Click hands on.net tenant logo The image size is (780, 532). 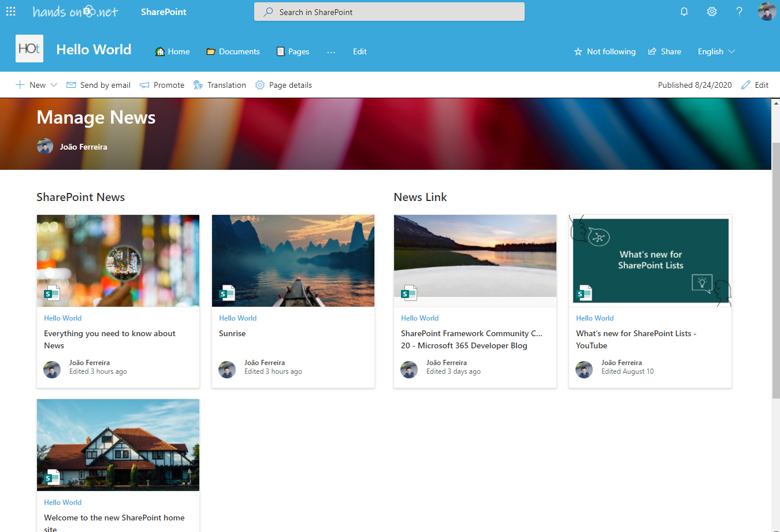75,12
